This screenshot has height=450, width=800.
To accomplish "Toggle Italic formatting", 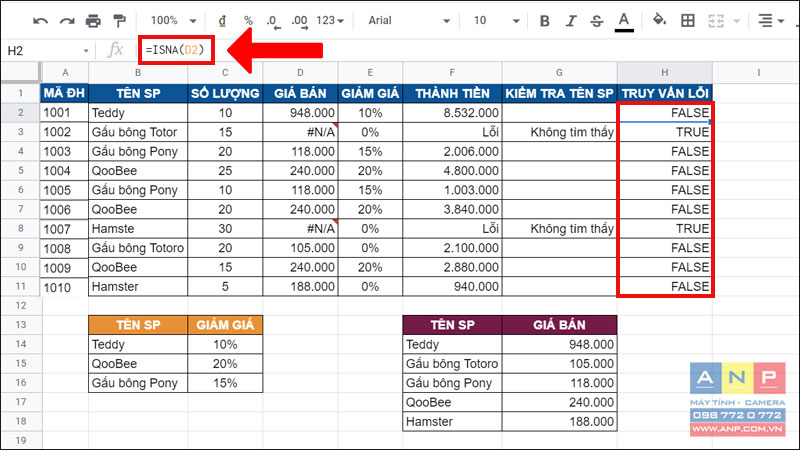I will click(x=571, y=21).
